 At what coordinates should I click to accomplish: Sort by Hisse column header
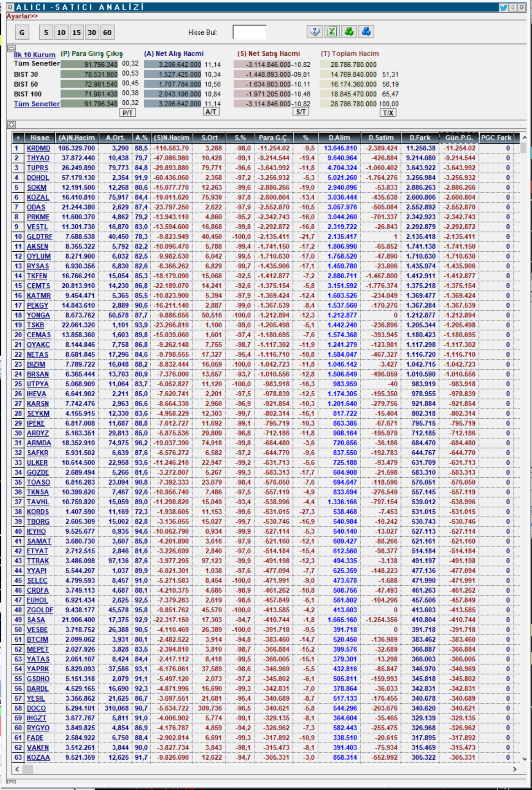click(x=40, y=138)
